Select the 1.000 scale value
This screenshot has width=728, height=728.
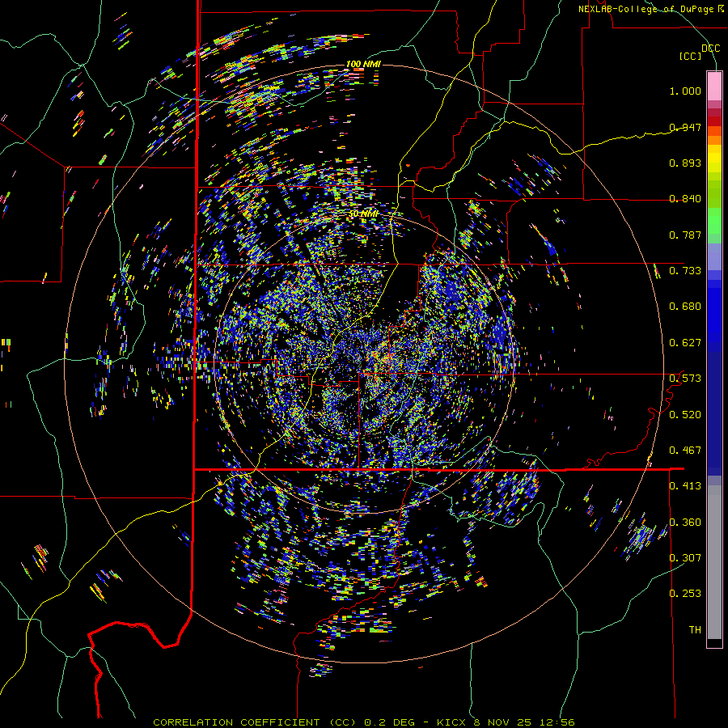685,91
